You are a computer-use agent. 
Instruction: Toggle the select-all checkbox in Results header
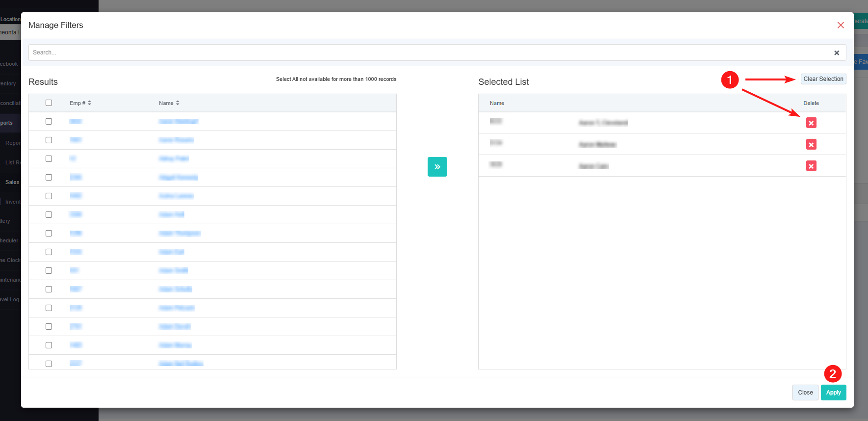coord(49,103)
